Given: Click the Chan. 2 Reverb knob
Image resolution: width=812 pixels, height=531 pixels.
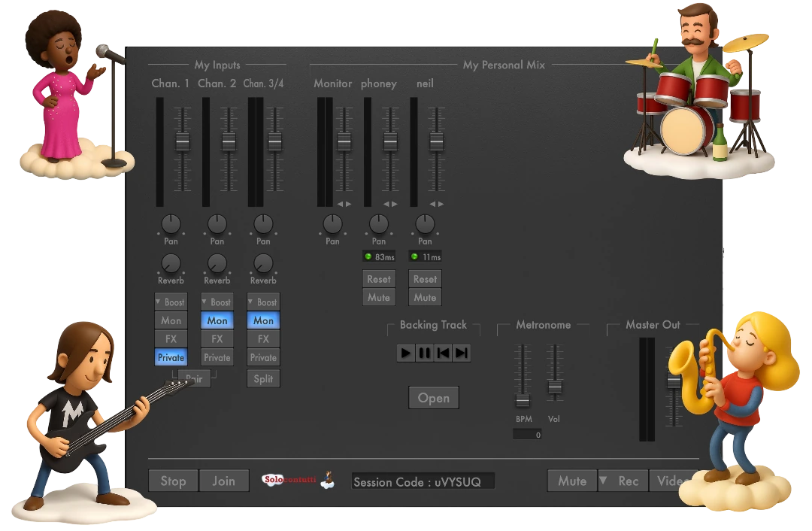Looking at the screenshot, I should click(x=217, y=263).
